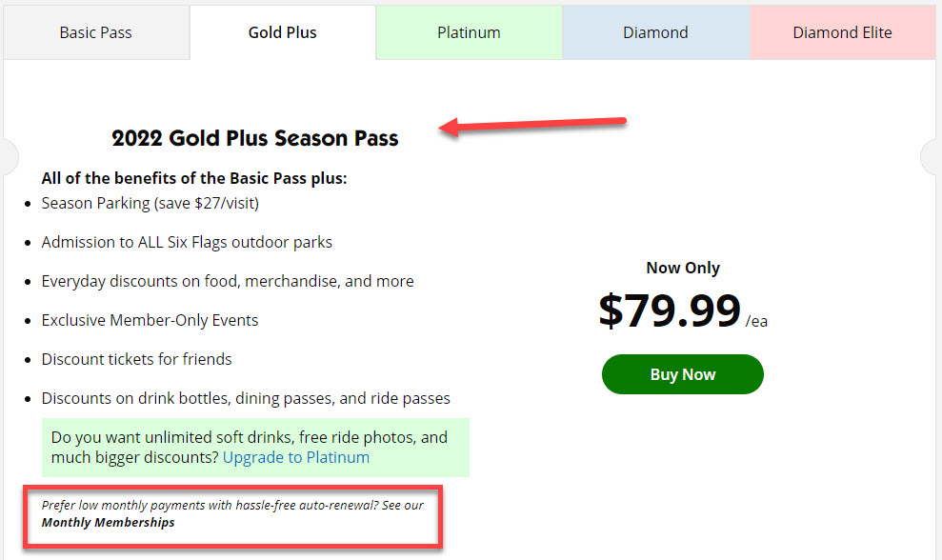The height and width of the screenshot is (560, 942).
Task: Open the Diamond tab
Action: pyautogui.click(x=655, y=32)
